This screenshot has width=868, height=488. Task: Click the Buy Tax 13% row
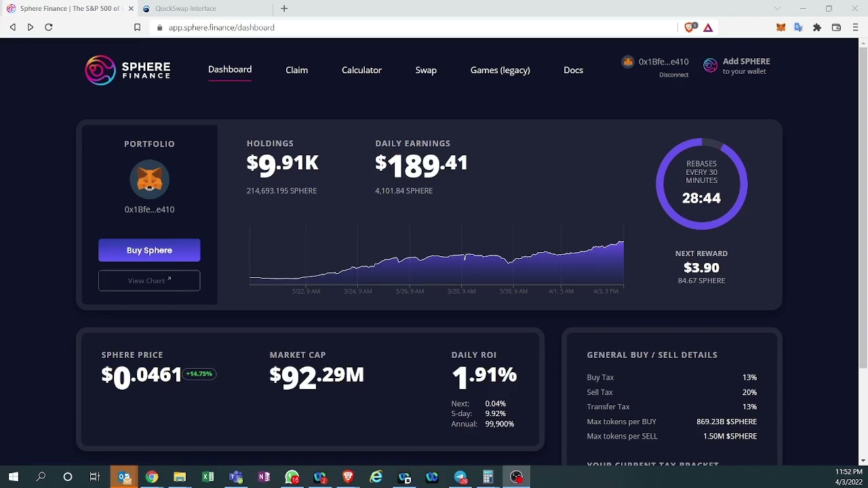pos(672,378)
